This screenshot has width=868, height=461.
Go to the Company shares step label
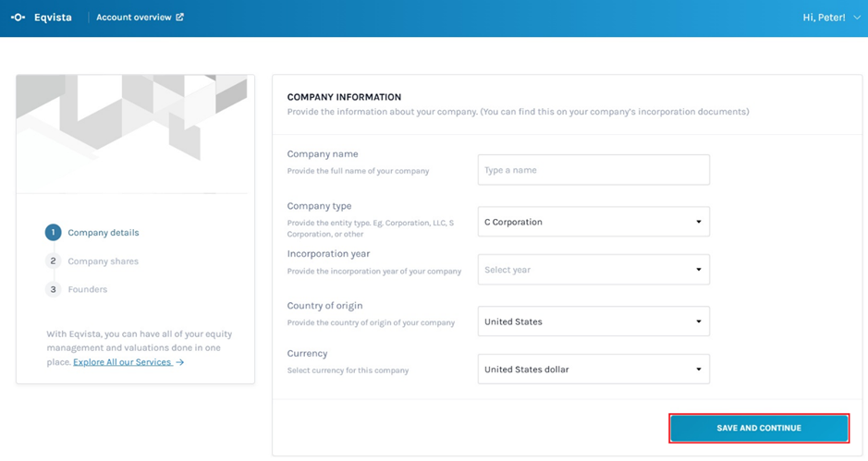tap(104, 261)
